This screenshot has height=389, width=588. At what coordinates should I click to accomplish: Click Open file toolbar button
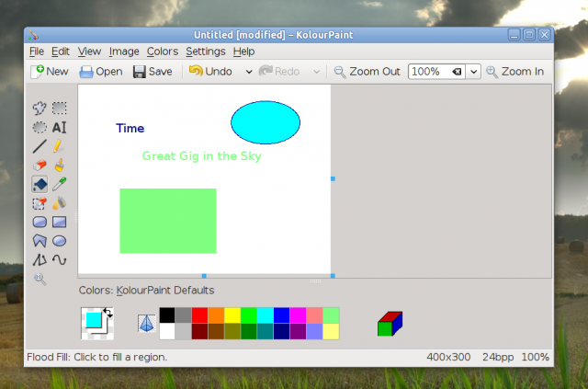pos(101,72)
